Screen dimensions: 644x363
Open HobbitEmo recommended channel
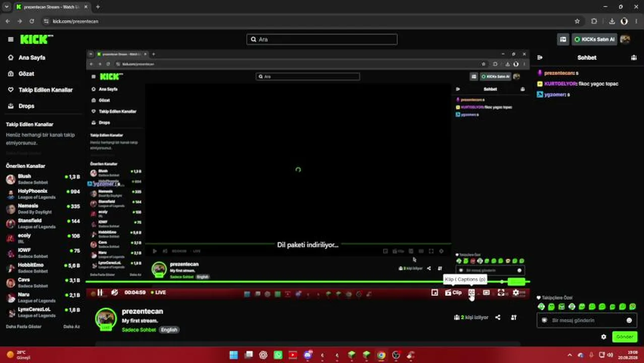click(x=42, y=268)
